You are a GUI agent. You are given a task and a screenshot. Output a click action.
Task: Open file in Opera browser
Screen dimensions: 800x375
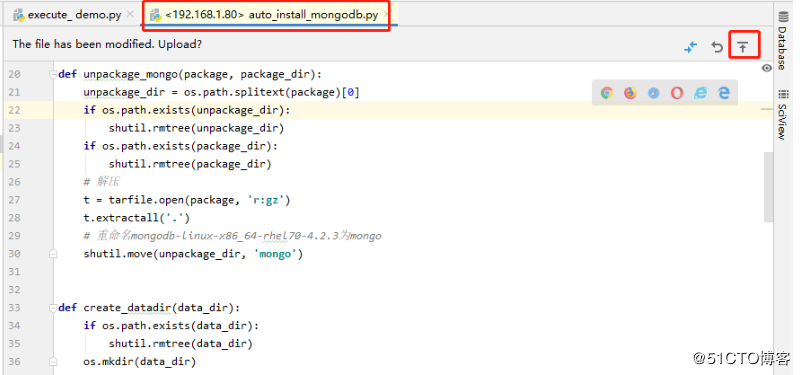677,93
